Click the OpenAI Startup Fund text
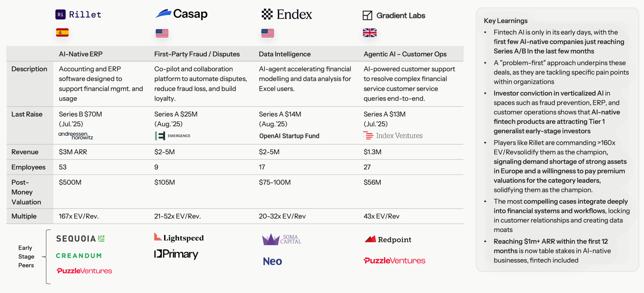This screenshot has width=644, height=293. coord(289,136)
